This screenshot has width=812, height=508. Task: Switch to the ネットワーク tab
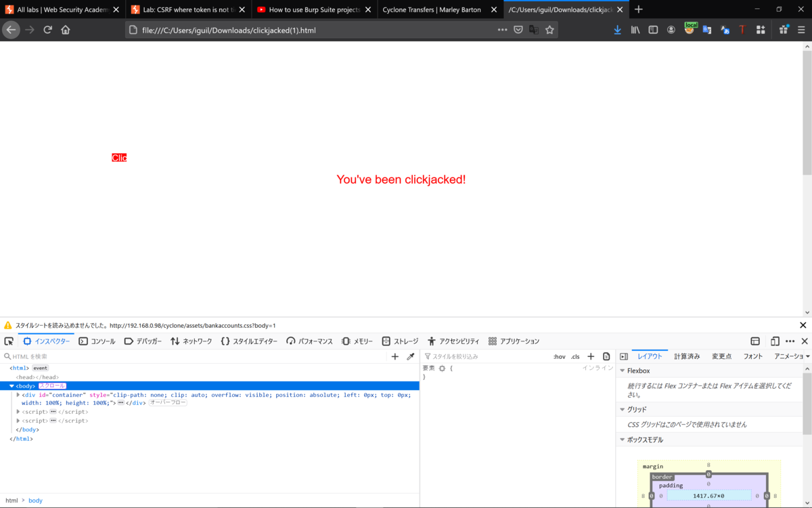click(191, 341)
